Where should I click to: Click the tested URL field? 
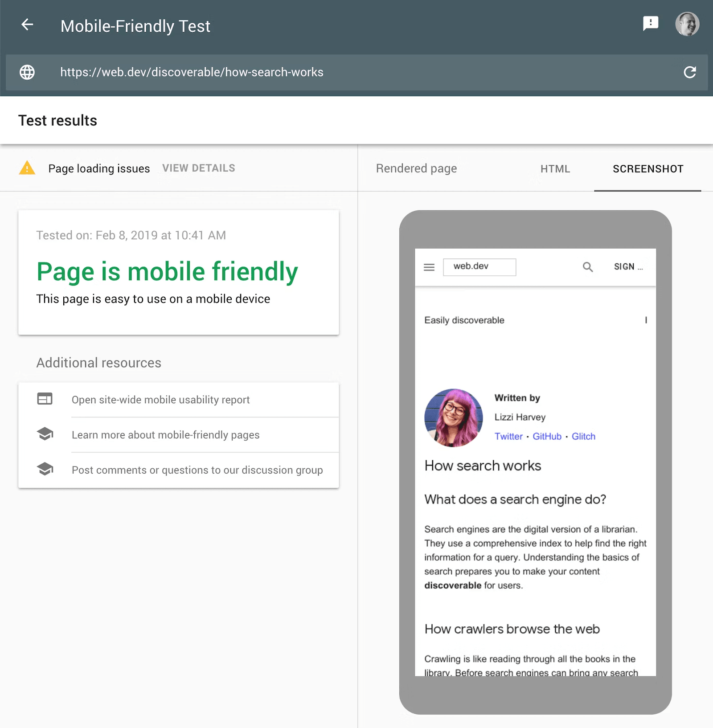(192, 72)
